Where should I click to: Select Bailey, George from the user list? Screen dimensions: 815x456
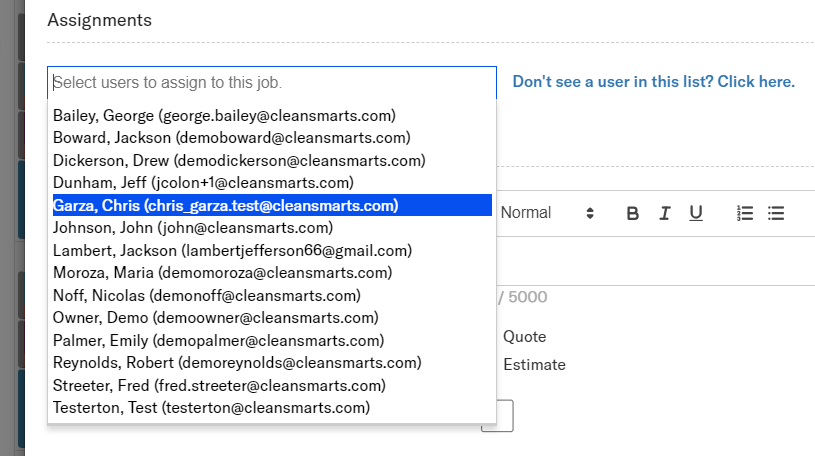(224, 116)
